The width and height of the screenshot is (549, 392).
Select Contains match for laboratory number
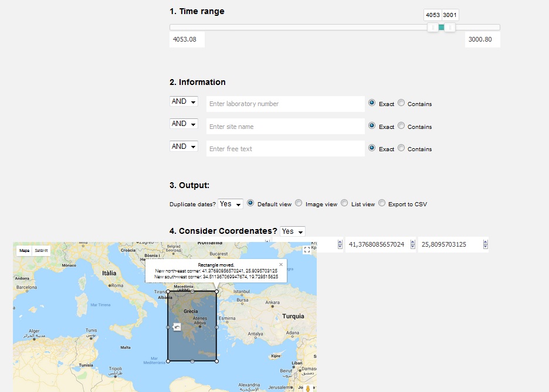tap(401, 103)
